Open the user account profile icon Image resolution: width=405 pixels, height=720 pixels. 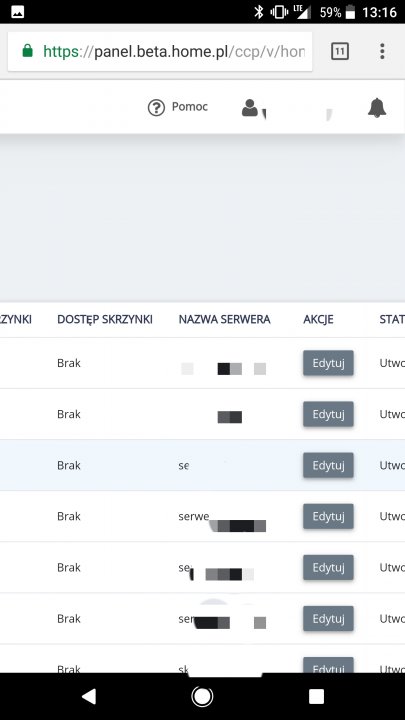click(x=250, y=108)
